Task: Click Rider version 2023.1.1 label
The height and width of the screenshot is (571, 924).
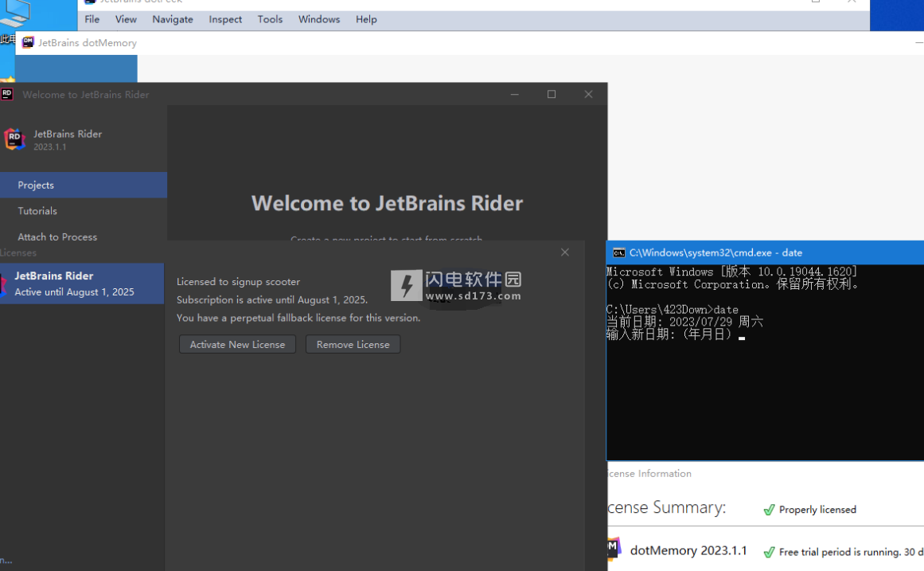Action: [x=49, y=147]
